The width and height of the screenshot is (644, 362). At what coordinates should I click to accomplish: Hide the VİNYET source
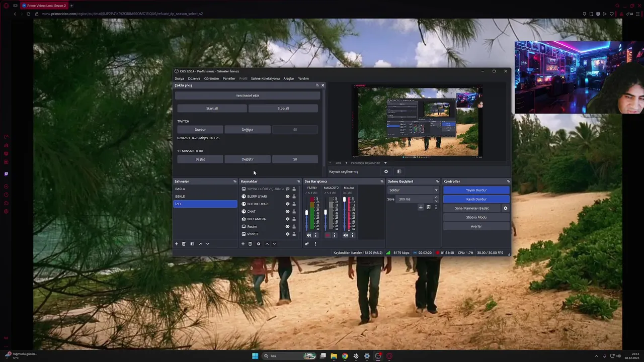coord(287,234)
